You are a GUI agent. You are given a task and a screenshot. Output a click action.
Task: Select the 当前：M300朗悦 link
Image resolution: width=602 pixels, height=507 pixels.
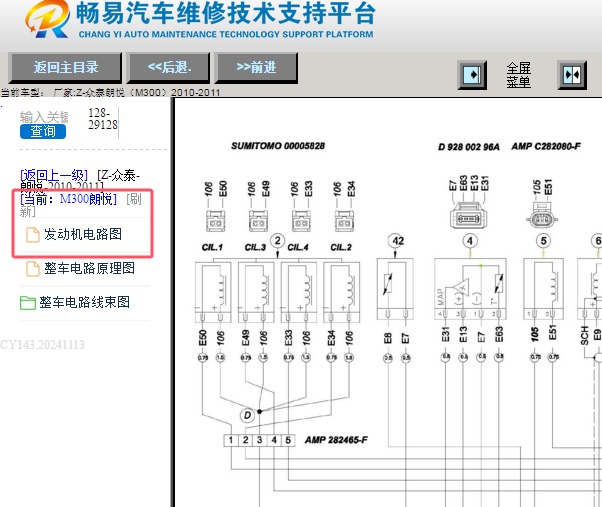(68, 199)
